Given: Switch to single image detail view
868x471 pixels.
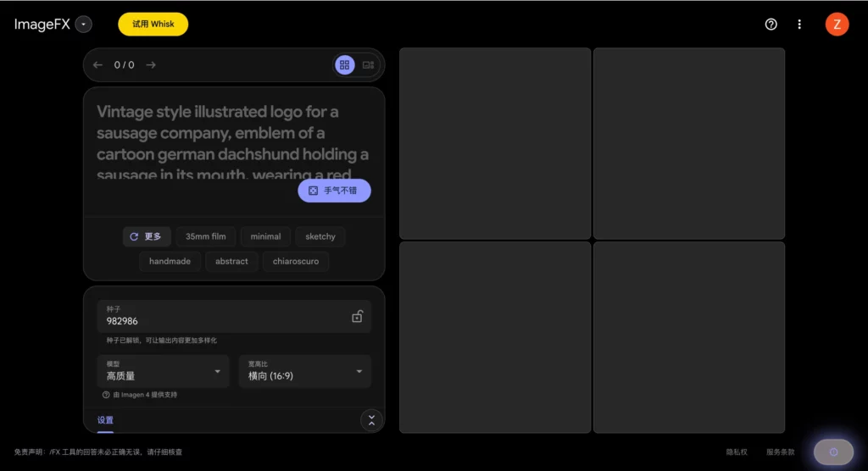Looking at the screenshot, I should point(368,64).
